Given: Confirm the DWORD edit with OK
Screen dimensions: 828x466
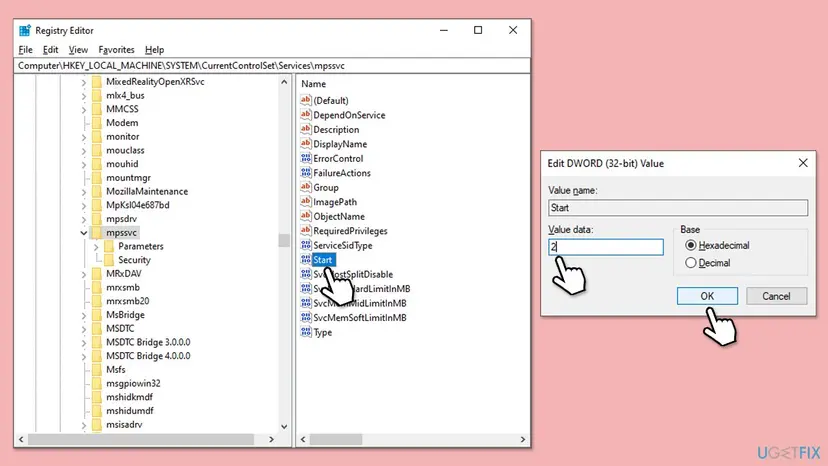Looking at the screenshot, I should click(707, 296).
